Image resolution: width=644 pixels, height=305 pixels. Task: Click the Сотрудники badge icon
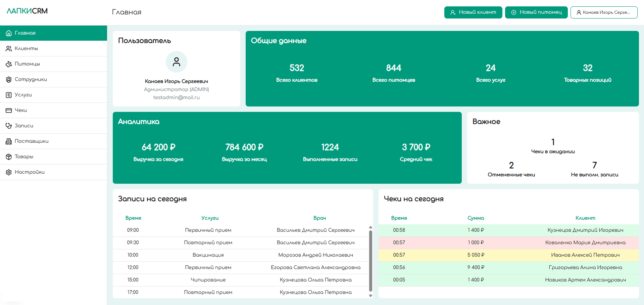pos(9,80)
